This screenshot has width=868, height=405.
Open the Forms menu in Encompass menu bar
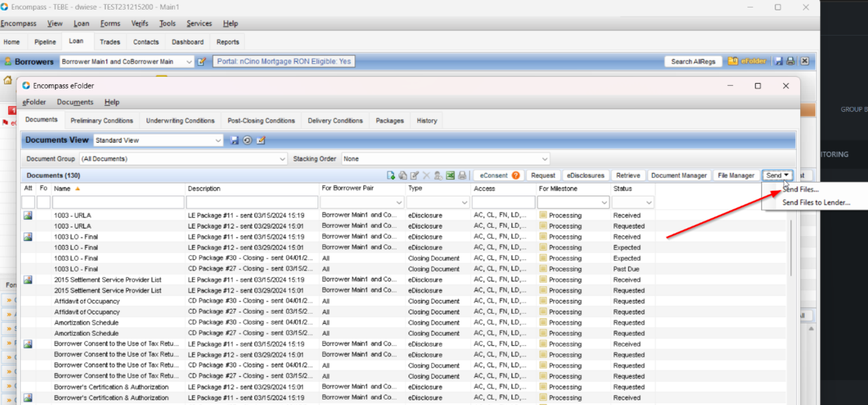coord(110,23)
